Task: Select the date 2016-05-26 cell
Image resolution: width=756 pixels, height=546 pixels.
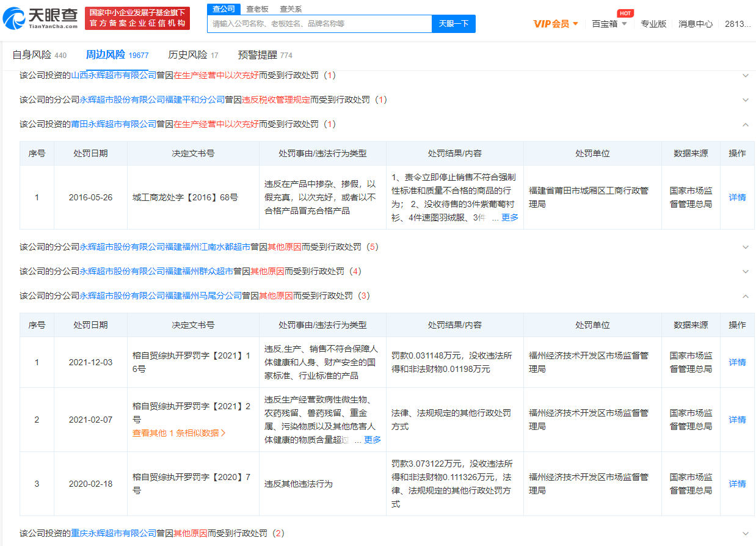Action: point(90,197)
